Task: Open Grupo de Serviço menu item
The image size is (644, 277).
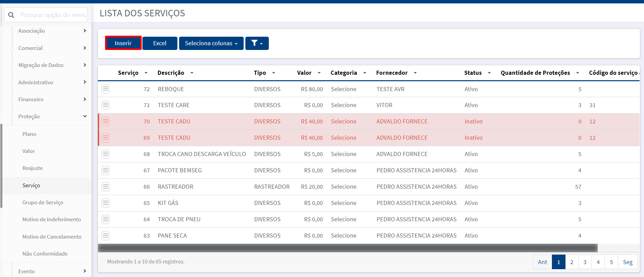Action: [43, 202]
